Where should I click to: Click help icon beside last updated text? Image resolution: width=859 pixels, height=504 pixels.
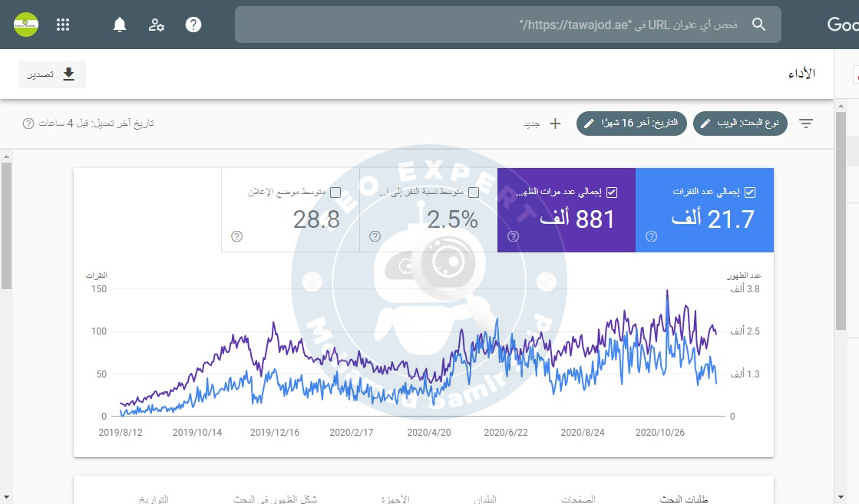coord(28,124)
